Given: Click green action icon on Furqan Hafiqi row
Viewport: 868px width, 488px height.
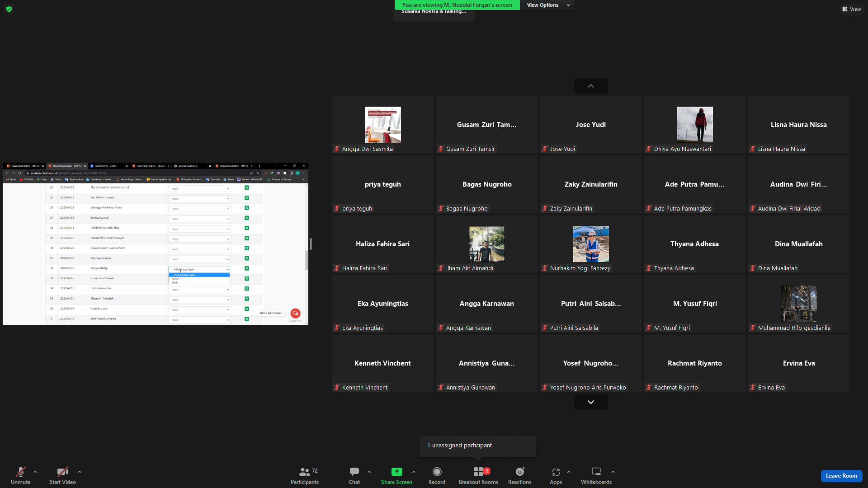Looking at the screenshot, I should coord(247,268).
